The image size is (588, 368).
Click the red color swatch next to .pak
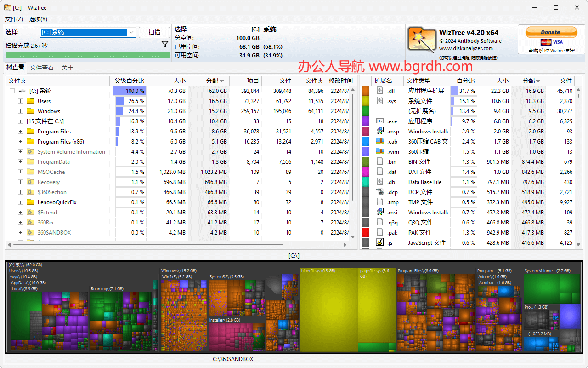367,232
